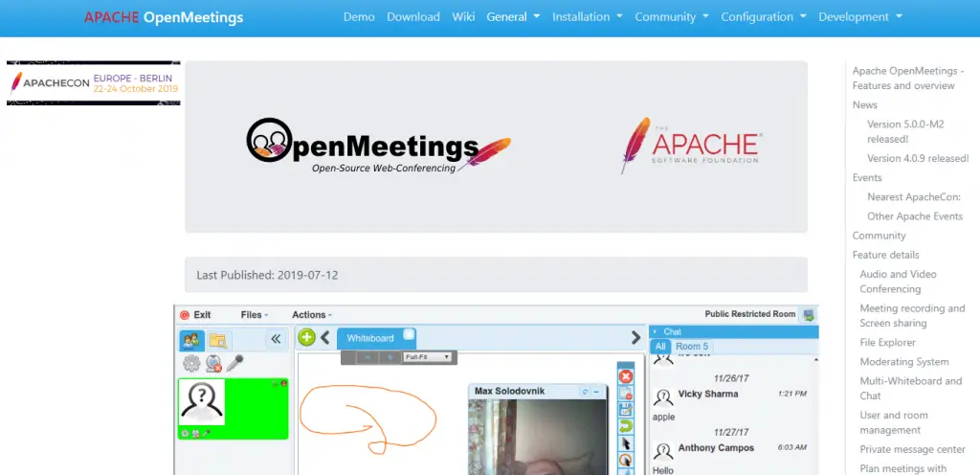Click red dot icon on user tile corner
Viewport: 980px width, 475px height.
[x=283, y=383]
